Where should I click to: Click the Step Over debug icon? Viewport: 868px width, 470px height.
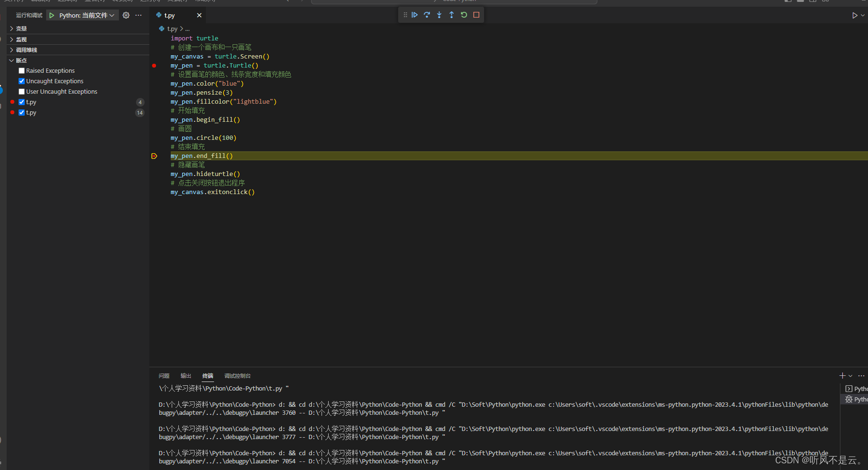(427, 15)
